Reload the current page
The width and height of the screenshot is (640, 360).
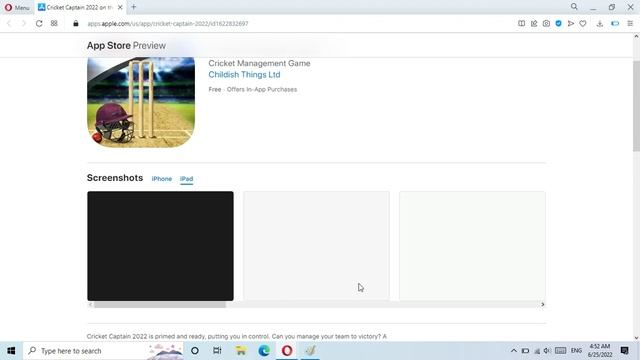(39, 24)
